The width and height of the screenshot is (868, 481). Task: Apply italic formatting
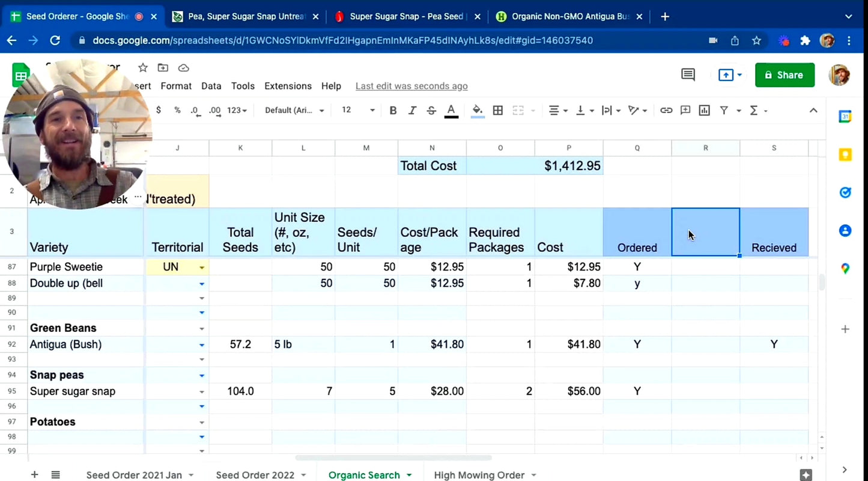pos(413,110)
